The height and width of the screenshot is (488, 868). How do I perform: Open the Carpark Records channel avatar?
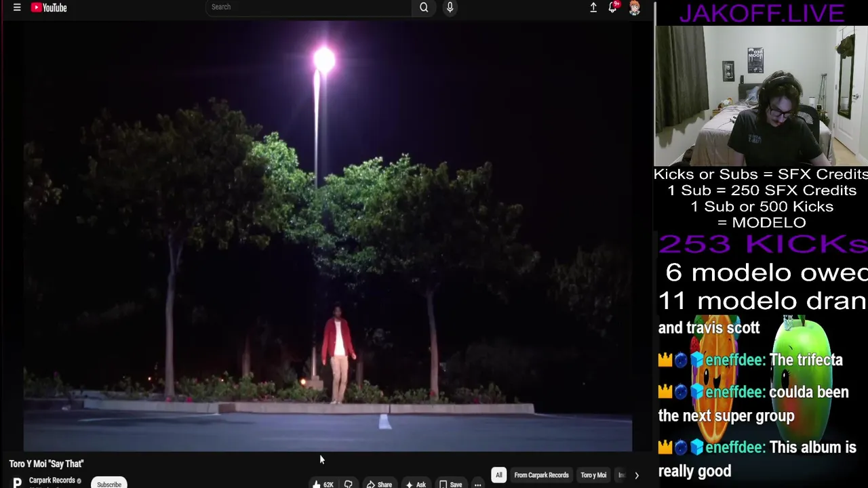[17, 483]
